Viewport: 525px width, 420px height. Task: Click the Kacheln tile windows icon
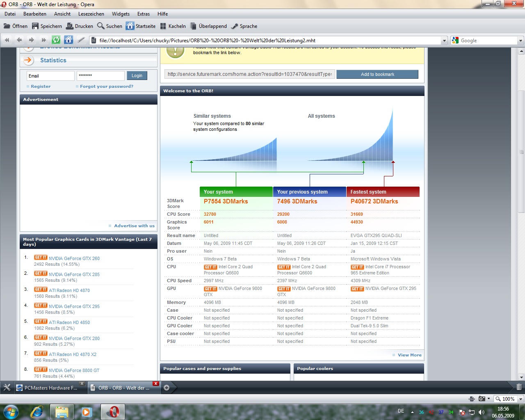pyautogui.click(x=163, y=26)
